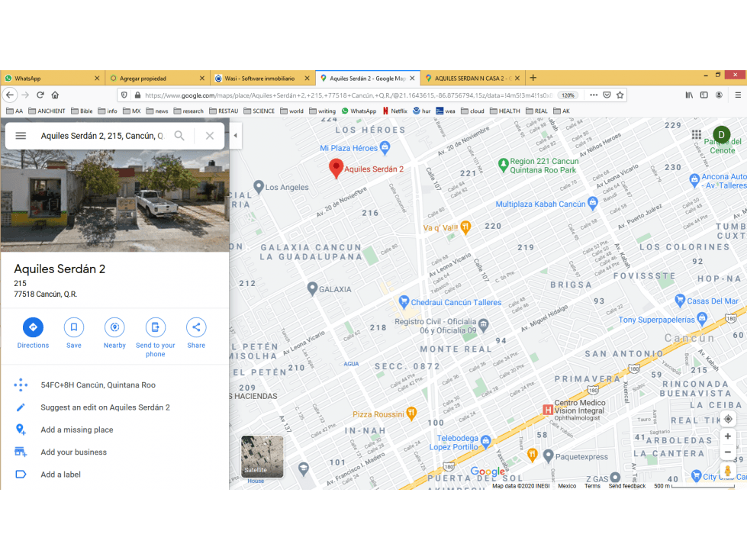Viewport: 747px width, 560px height.
Task: Open the Google apps grid
Action: click(x=697, y=135)
